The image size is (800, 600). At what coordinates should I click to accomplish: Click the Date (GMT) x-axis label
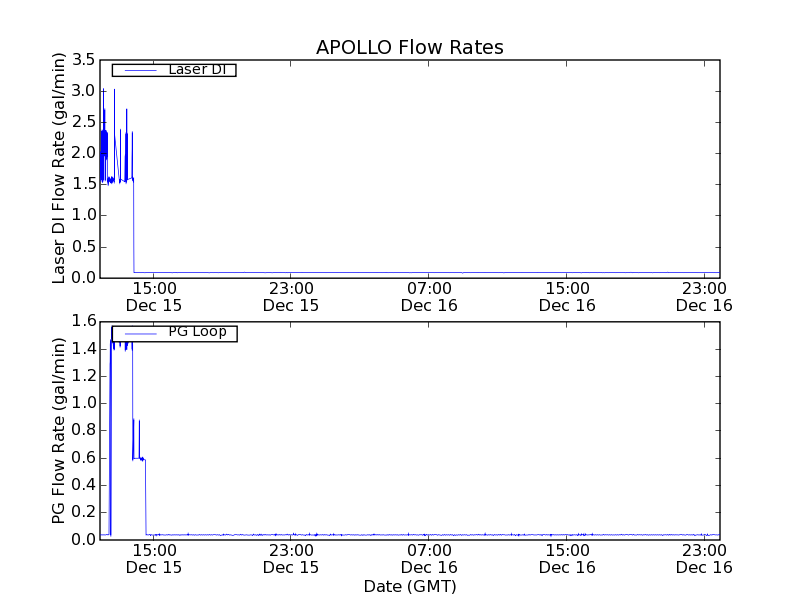point(409,586)
